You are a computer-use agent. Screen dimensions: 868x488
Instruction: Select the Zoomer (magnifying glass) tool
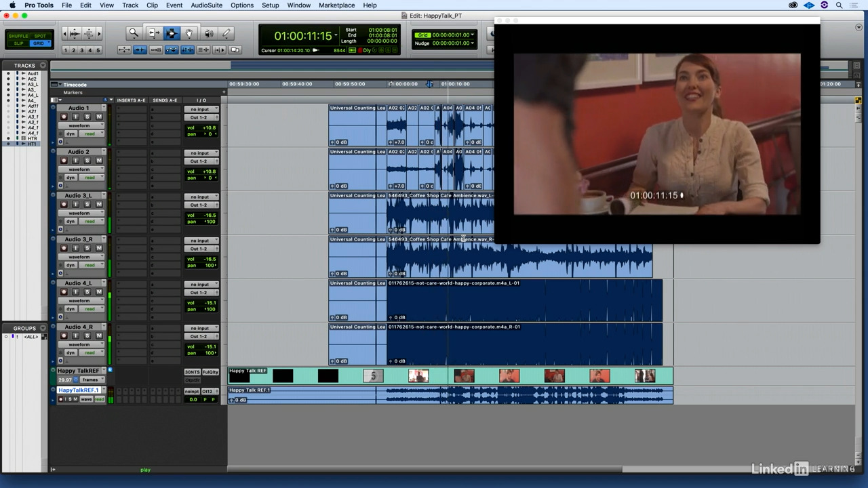[x=134, y=33]
